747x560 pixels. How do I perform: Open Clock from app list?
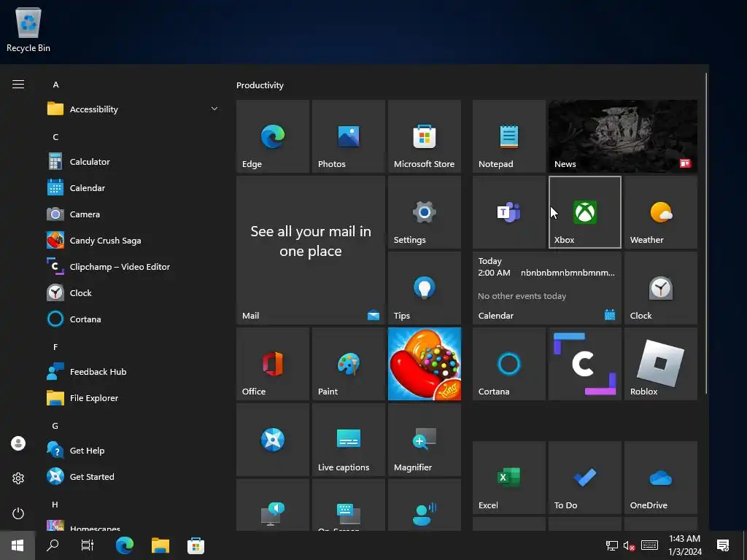[133, 292]
